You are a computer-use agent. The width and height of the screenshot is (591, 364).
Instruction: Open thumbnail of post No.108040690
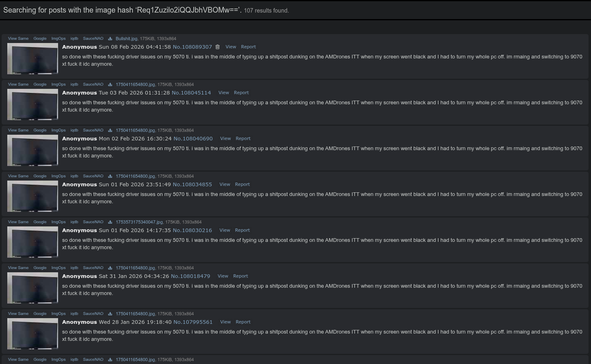[x=32, y=150]
